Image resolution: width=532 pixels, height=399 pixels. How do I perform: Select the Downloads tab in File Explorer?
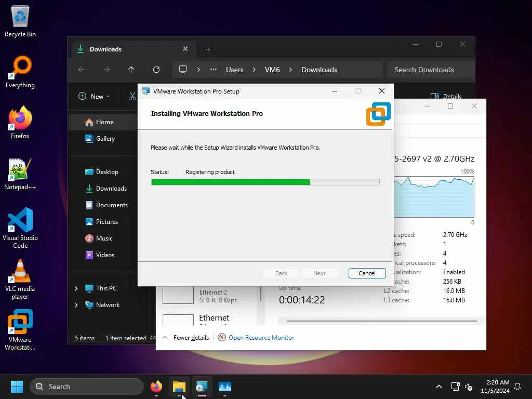(x=133, y=49)
